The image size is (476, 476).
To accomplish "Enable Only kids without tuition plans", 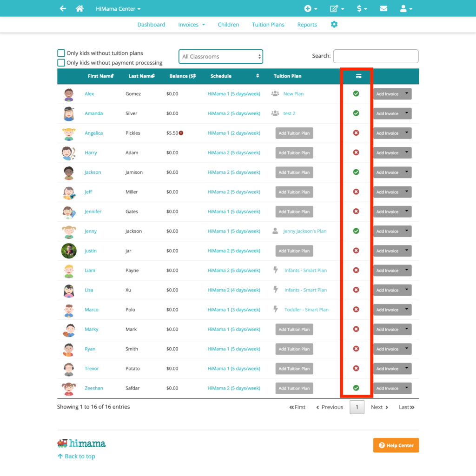I will tap(61, 53).
